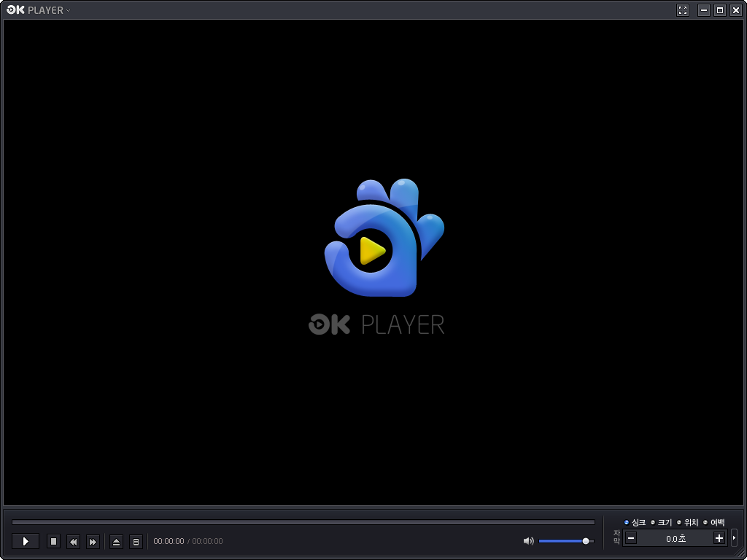
Task: Open a file with the eject icon
Action: [x=116, y=542]
